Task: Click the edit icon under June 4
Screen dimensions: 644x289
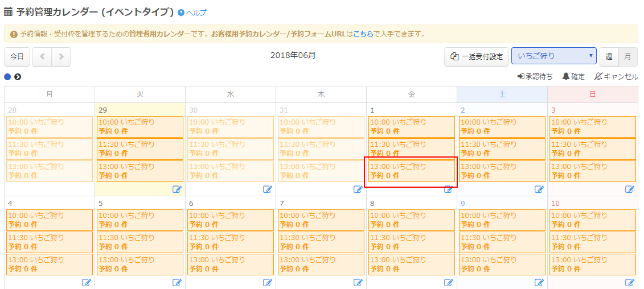Action: 87,283
